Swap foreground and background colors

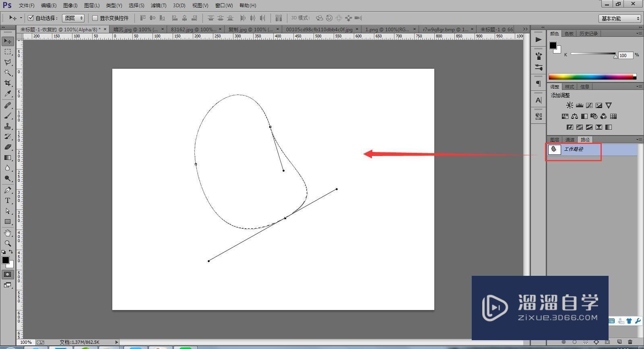coord(11,252)
